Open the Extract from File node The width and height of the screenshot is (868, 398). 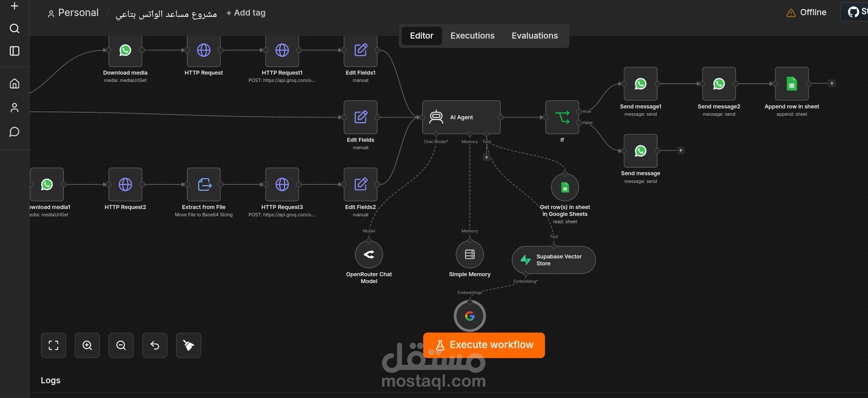[x=204, y=184]
